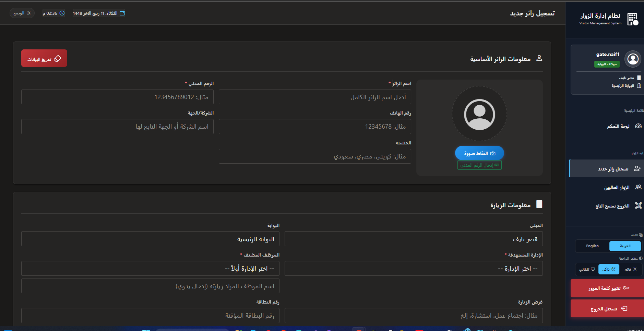Screen dimensions: 644x331
Task: Click the green 'موظف البوابة' role badge
Action: [607, 64]
